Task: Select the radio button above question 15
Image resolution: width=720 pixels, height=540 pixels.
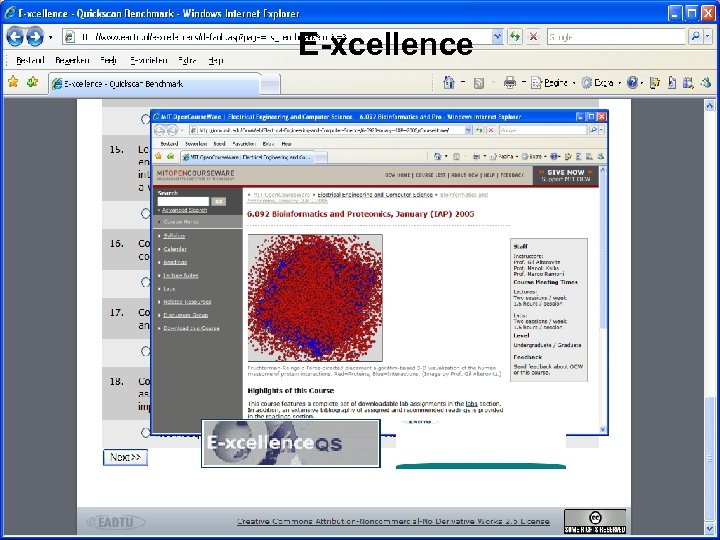Action: coord(146,119)
